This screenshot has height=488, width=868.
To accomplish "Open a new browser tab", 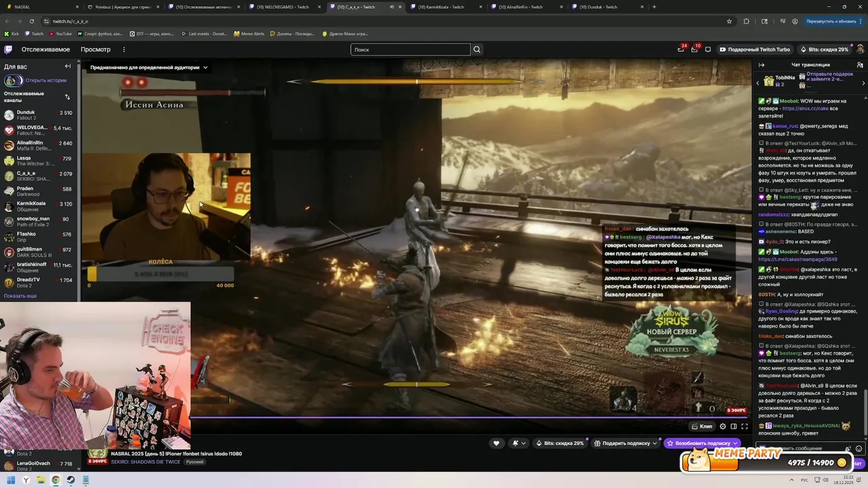I will coord(654,7).
